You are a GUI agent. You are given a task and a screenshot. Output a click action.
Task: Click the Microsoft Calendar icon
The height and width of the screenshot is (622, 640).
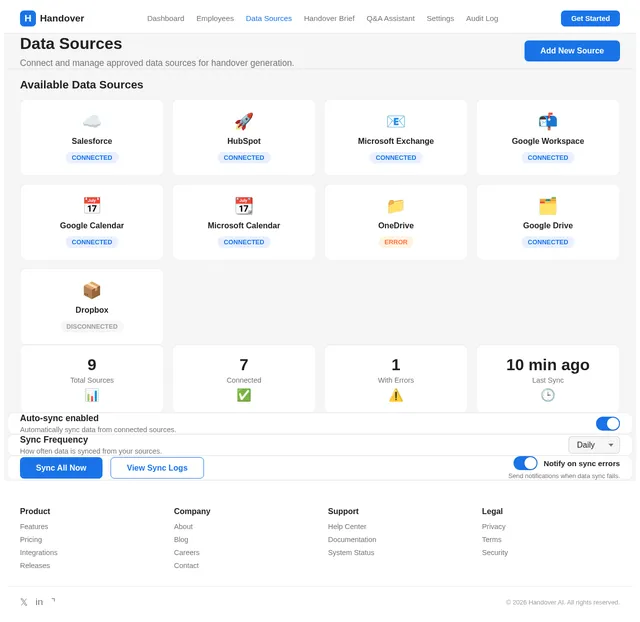click(244, 206)
